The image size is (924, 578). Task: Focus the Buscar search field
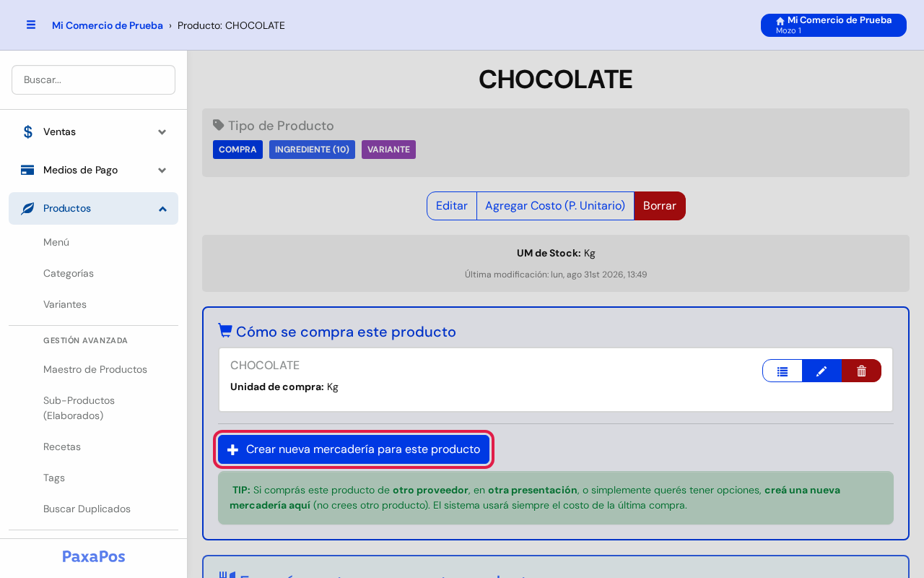pos(93,79)
